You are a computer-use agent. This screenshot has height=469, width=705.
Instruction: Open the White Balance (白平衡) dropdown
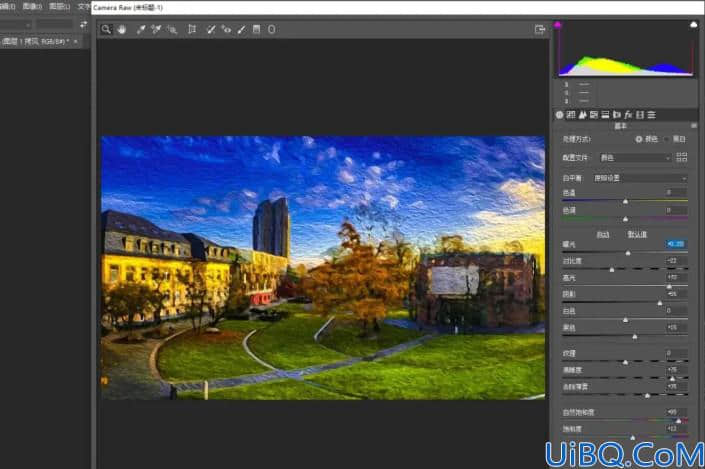coord(639,179)
